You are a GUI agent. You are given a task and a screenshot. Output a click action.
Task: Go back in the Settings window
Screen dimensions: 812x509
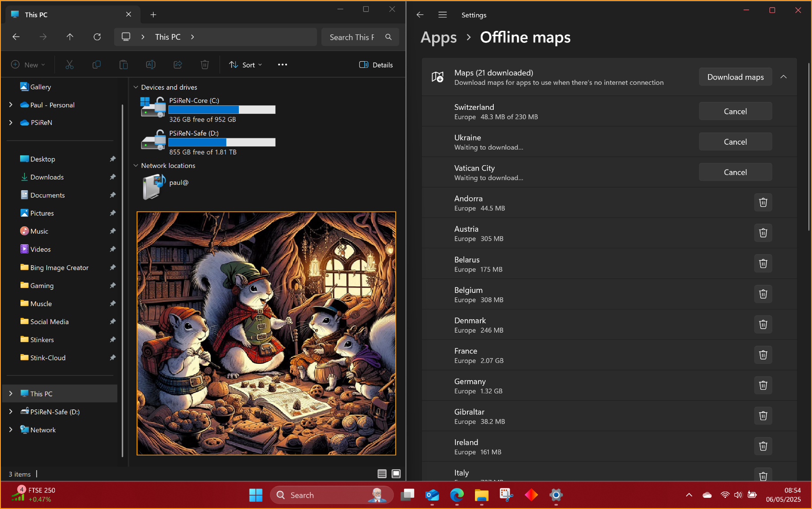pos(420,15)
